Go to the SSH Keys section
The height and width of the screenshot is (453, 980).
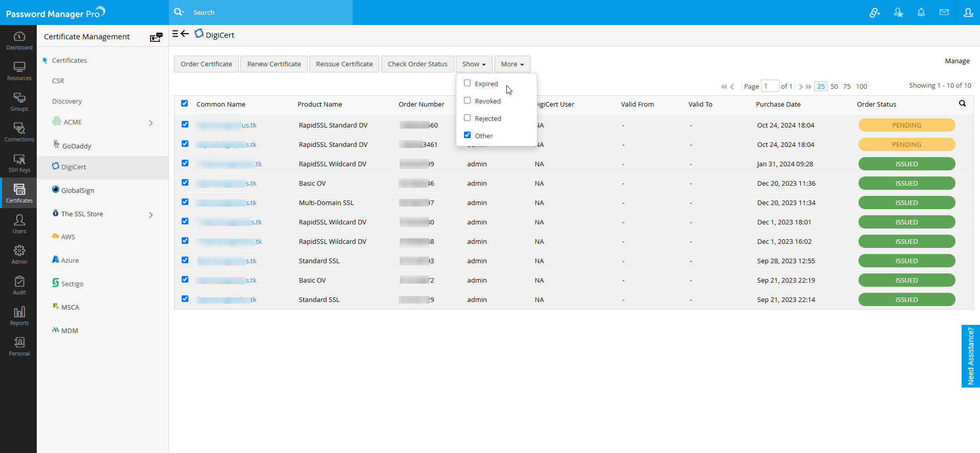(x=19, y=163)
